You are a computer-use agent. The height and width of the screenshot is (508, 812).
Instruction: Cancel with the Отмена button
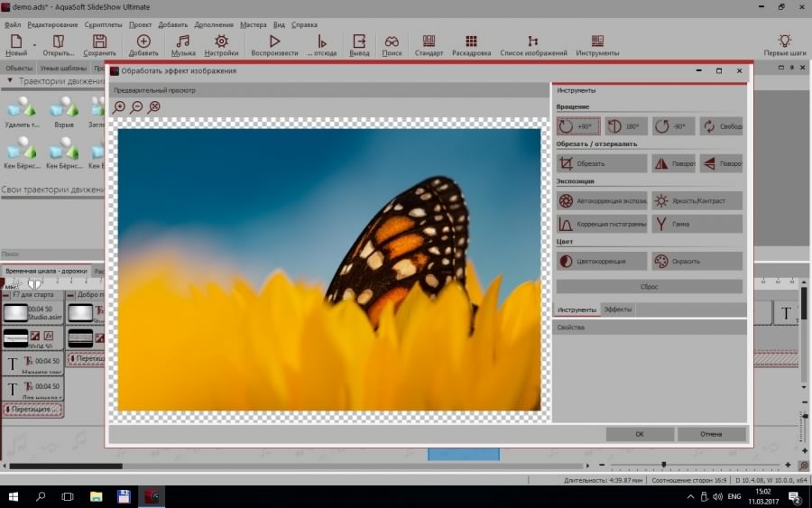point(711,434)
